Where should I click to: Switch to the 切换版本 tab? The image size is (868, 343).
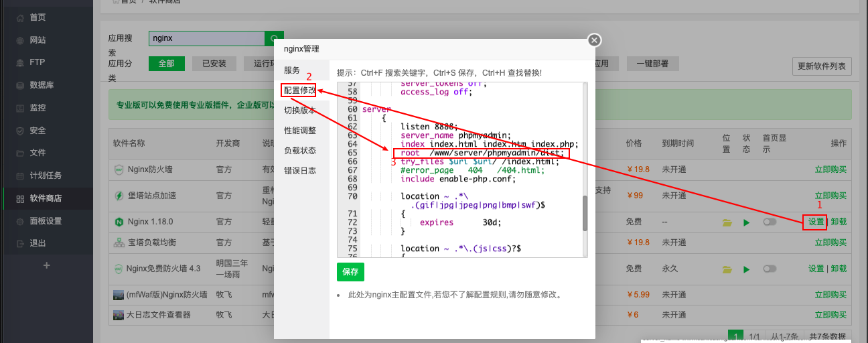point(300,111)
